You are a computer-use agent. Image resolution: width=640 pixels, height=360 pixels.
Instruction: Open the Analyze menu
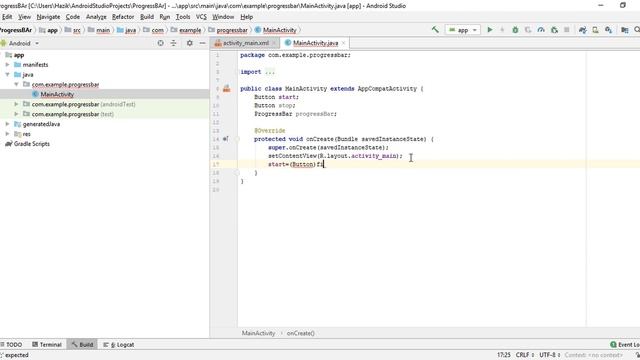click(x=96, y=17)
